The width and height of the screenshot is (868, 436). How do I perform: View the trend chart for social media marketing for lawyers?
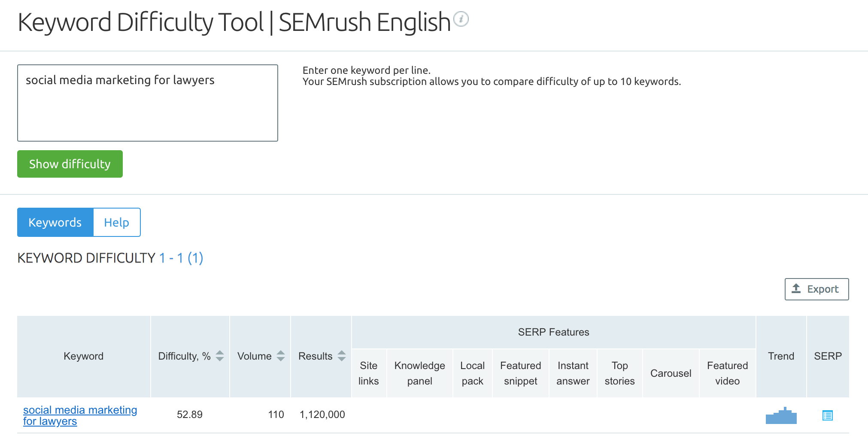point(781,415)
